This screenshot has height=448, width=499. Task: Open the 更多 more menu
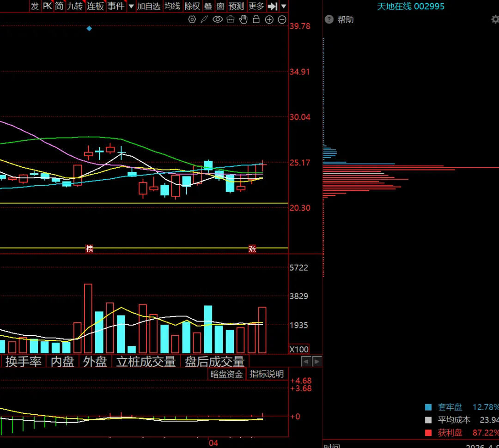tap(256, 6)
